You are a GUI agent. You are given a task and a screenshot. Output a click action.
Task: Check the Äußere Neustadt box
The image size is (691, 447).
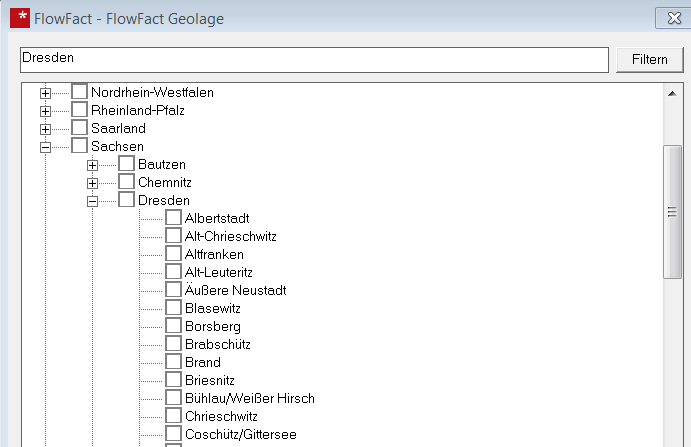[x=174, y=291]
